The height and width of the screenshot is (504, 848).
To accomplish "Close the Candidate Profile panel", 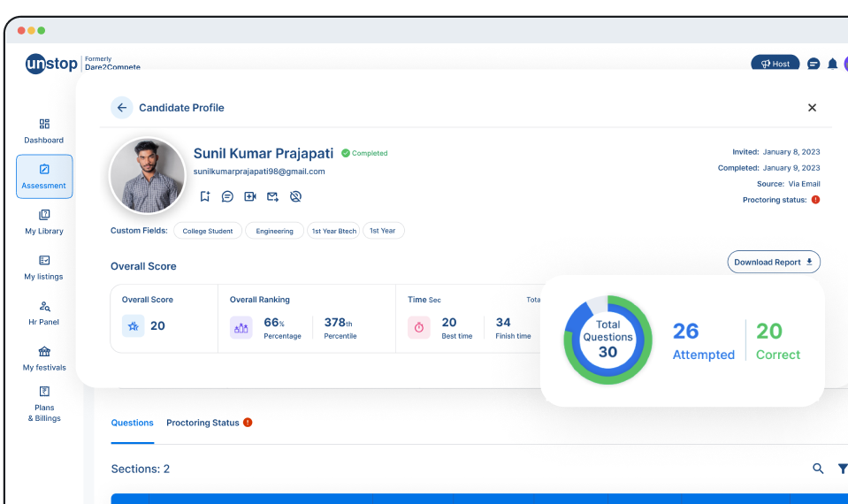I will click(812, 108).
